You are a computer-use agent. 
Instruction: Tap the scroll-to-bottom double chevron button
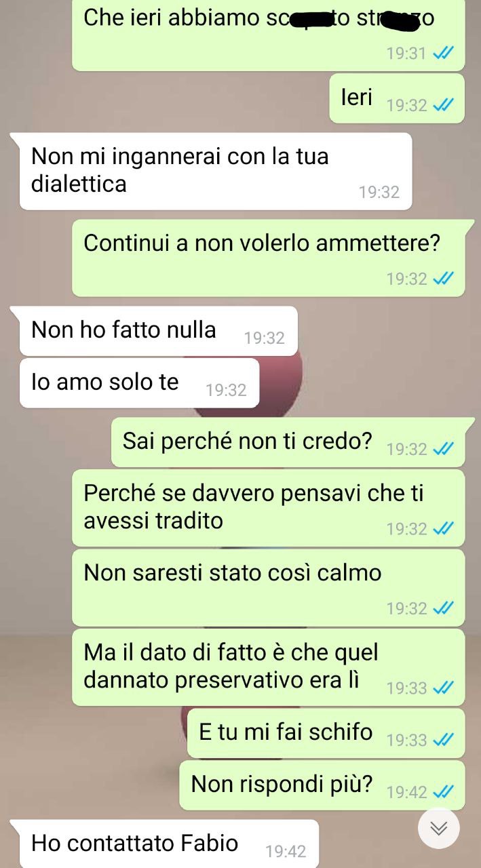point(439,828)
